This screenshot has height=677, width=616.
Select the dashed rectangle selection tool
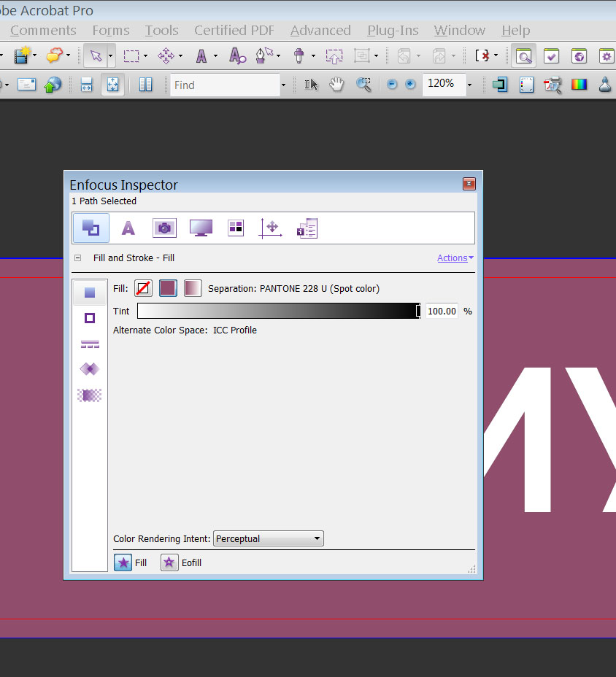[x=131, y=55]
